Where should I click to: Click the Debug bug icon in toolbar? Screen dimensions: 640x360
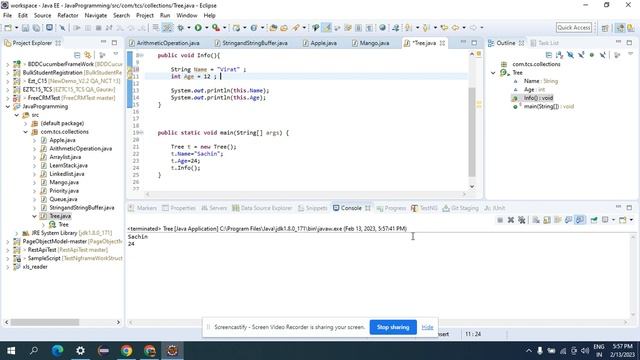[x=180, y=28]
